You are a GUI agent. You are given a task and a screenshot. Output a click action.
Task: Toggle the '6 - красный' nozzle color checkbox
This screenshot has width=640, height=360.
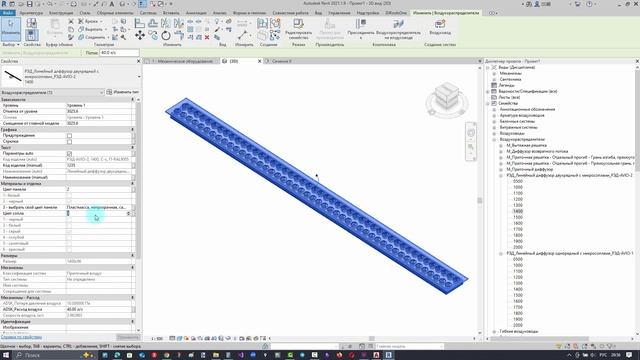click(x=69, y=249)
